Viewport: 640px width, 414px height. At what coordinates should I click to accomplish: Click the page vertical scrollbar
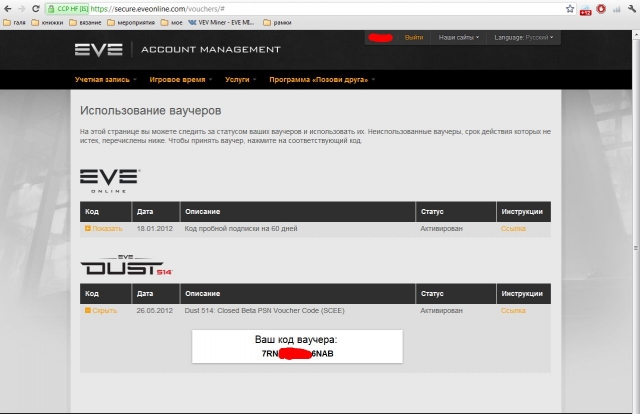coord(636,220)
